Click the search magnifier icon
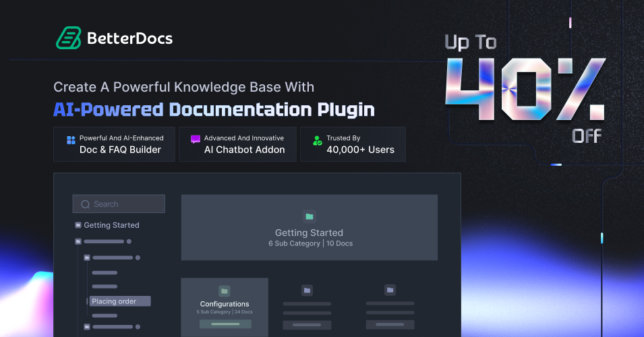The width and height of the screenshot is (644, 337). 85,204
